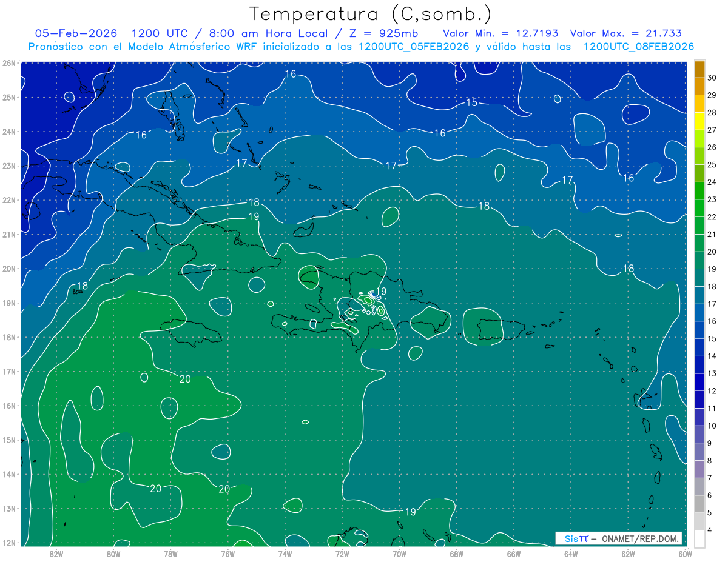Select '1200UTC_05FEB2026' initialization time text
This screenshot has width=728, height=562.
(x=414, y=46)
